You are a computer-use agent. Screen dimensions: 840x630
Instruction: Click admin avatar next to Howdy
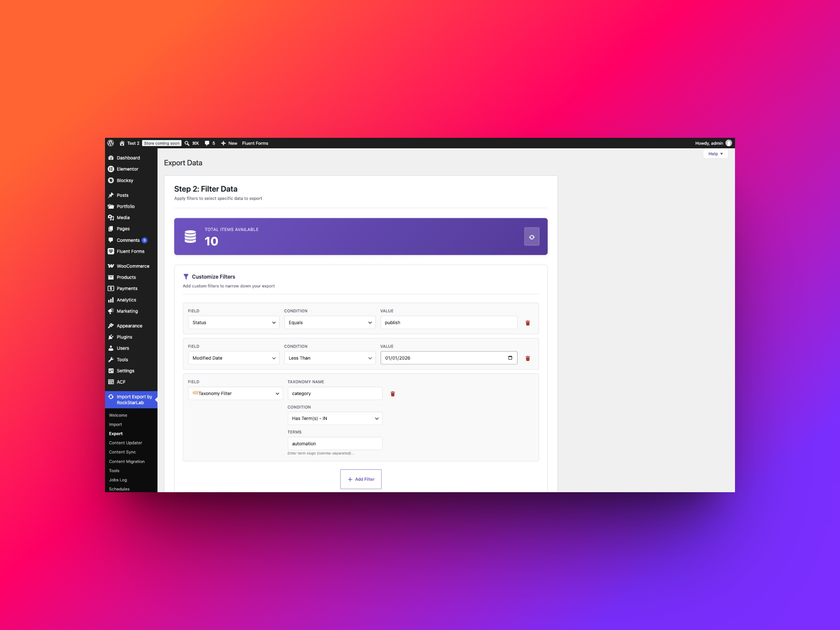click(x=728, y=143)
